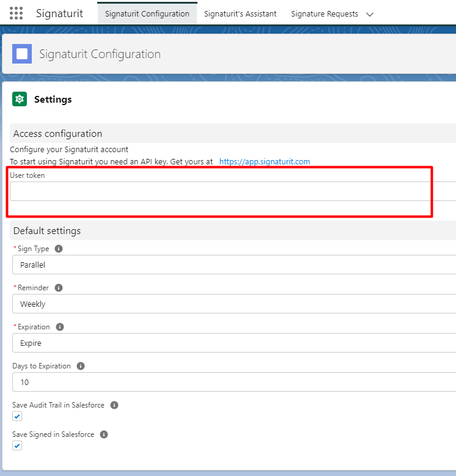
Task: Click the 'User token' field label
Action: click(28, 175)
